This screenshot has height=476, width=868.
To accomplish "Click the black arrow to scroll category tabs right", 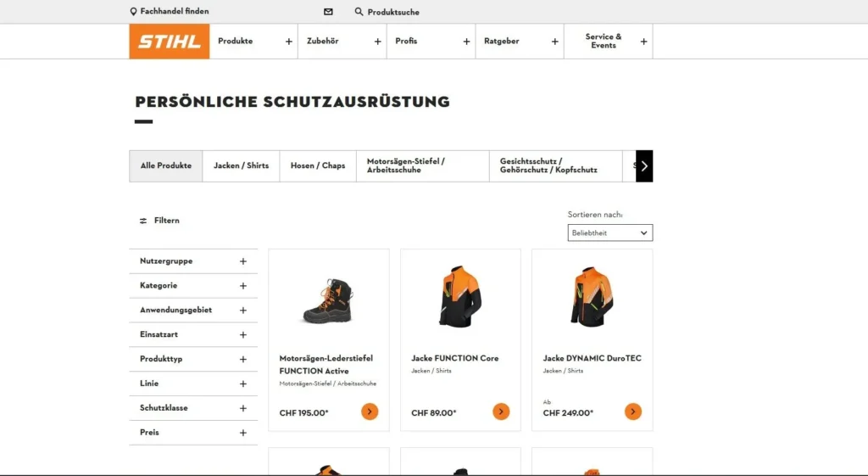I will [644, 165].
